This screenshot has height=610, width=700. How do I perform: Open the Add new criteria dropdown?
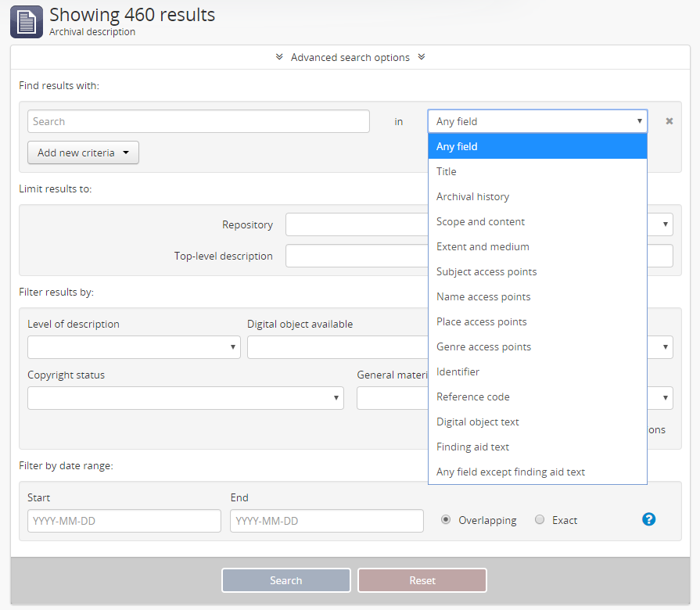coord(83,152)
